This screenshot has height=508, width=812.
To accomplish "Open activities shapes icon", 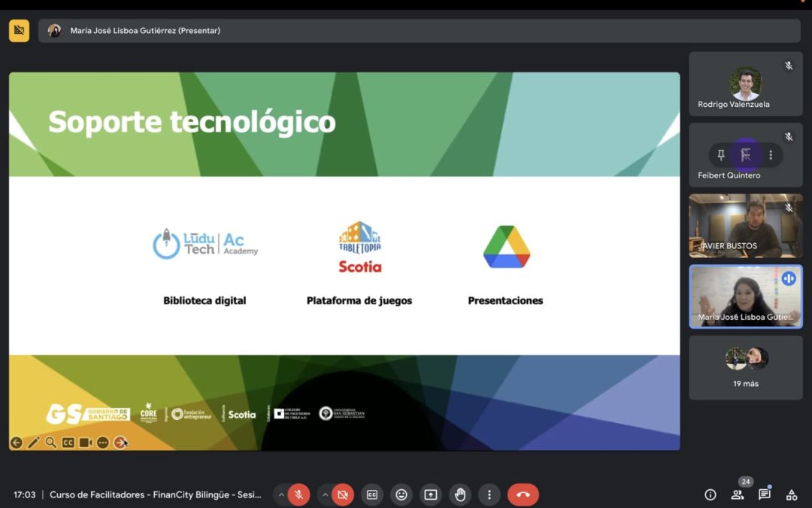I will [x=792, y=494].
